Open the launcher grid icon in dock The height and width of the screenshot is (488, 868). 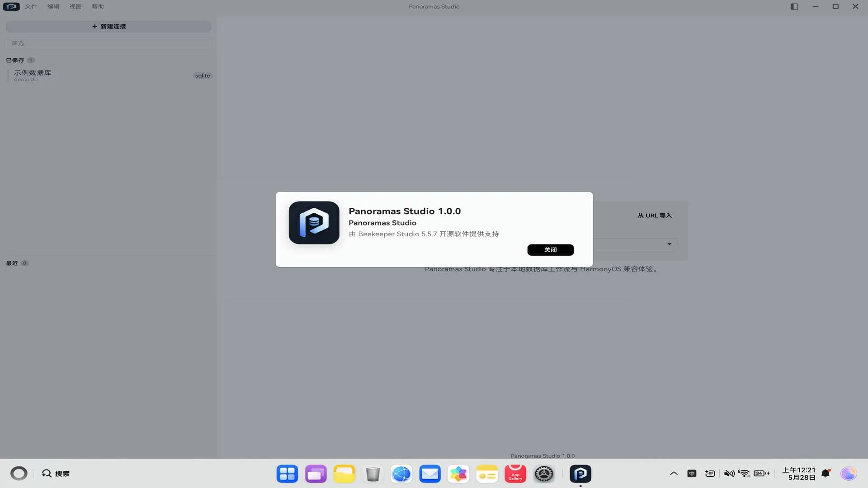point(287,474)
